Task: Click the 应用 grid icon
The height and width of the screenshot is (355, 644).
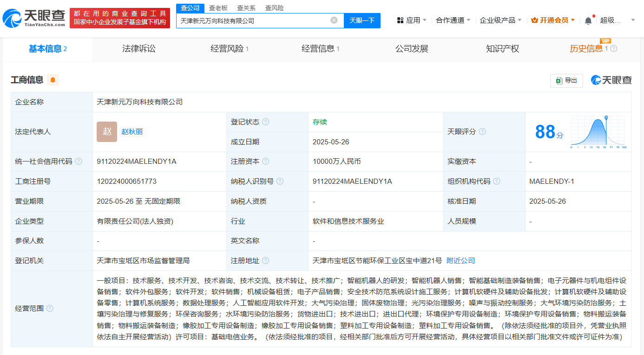Action: pyautogui.click(x=400, y=20)
